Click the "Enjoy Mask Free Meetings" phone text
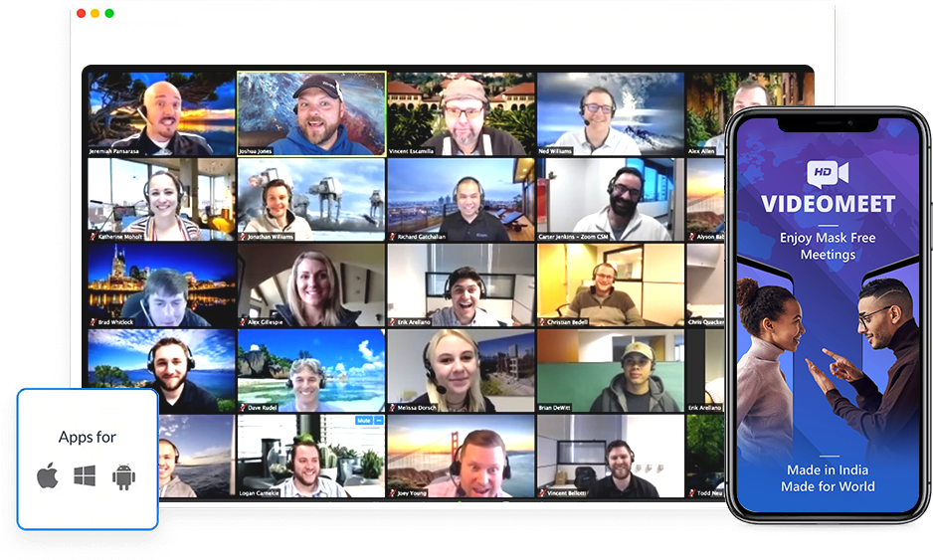This screenshot has height=560, width=933. pyautogui.click(x=828, y=246)
